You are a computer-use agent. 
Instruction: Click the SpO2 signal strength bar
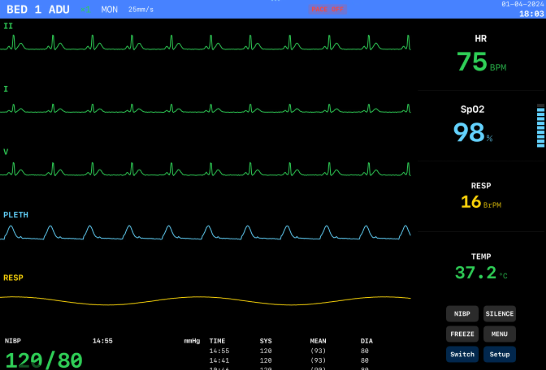click(x=540, y=126)
